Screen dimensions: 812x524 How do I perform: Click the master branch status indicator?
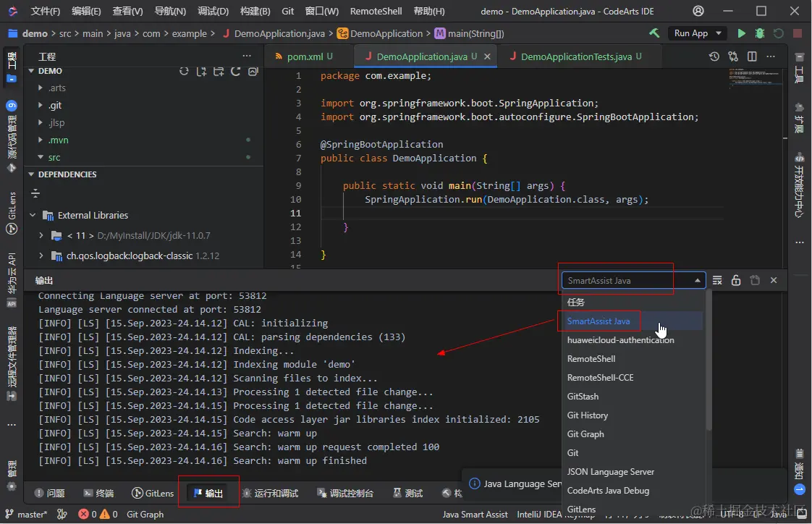click(x=26, y=514)
